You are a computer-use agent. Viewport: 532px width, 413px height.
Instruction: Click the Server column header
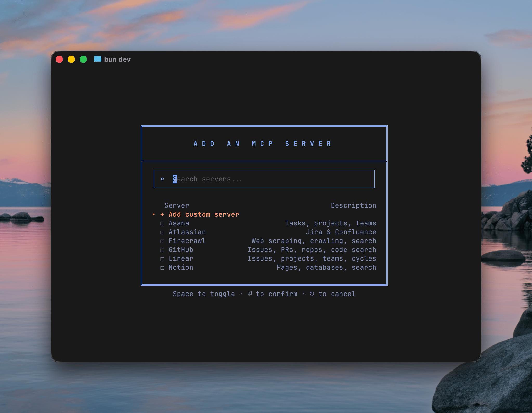(x=177, y=205)
